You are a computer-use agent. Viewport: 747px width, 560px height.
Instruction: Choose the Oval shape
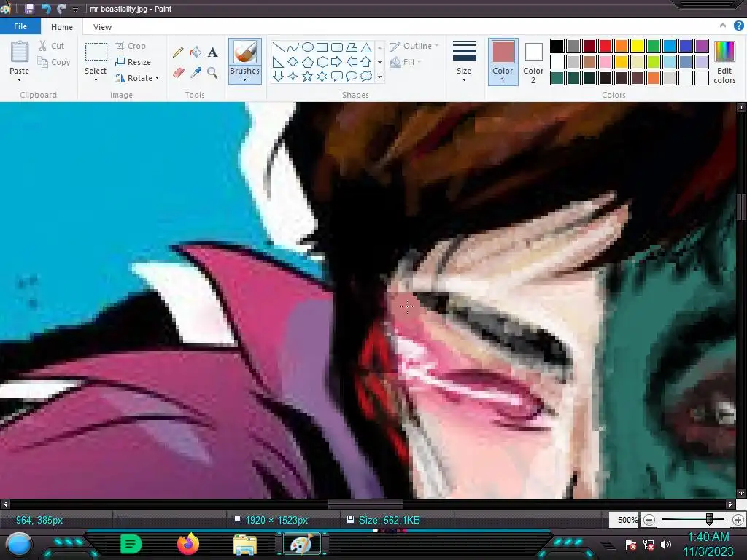click(308, 47)
